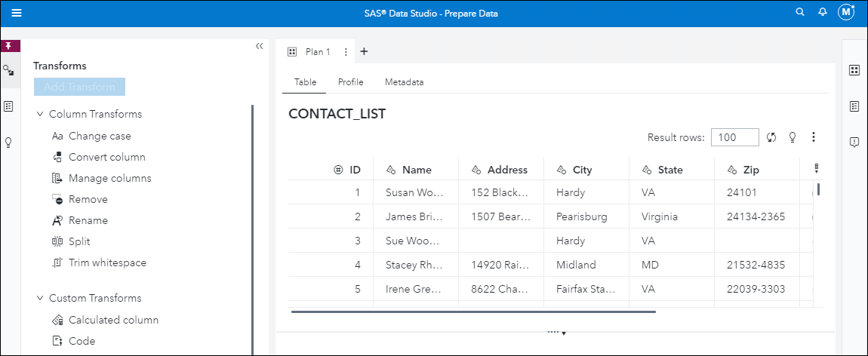Open the hamburger navigation menu
This screenshot has width=868, height=356.
pyautogui.click(x=17, y=14)
